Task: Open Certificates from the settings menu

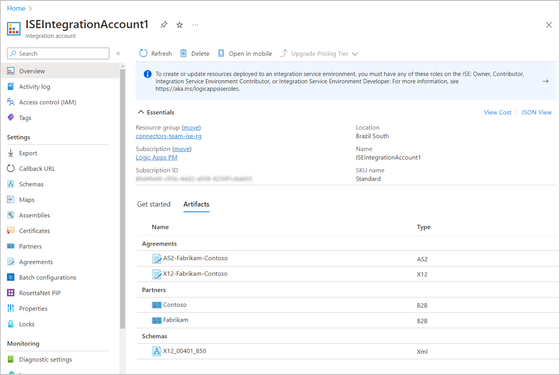Action: [x=34, y=231]
